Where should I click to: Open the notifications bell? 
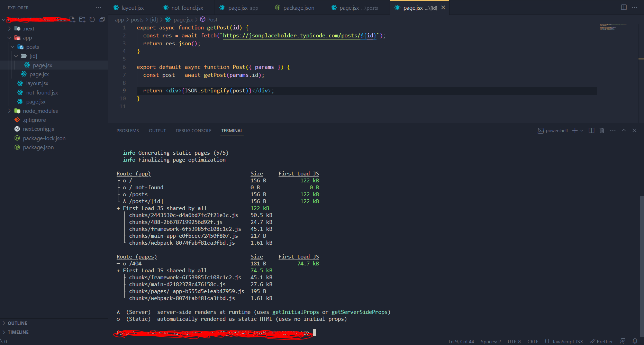point(635,341)
